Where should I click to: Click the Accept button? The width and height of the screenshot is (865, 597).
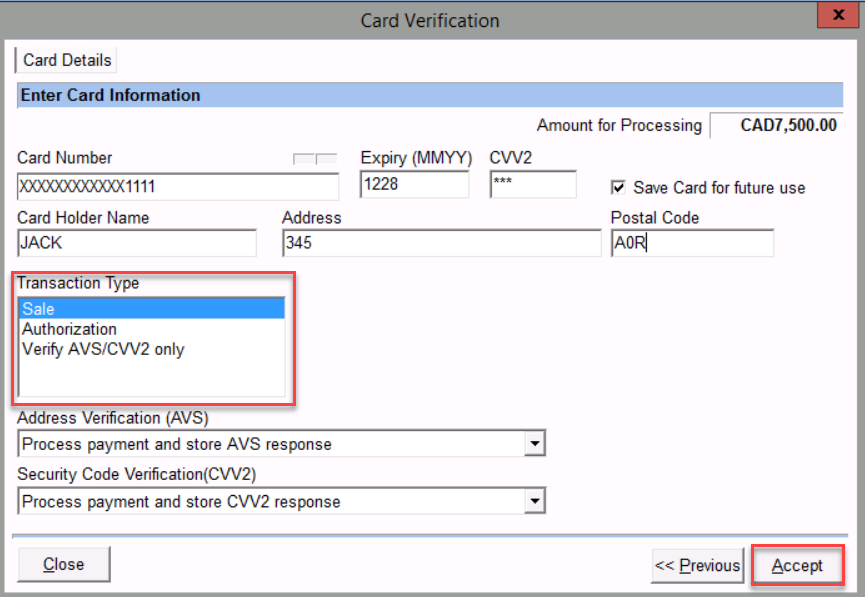tap(797, 565)
